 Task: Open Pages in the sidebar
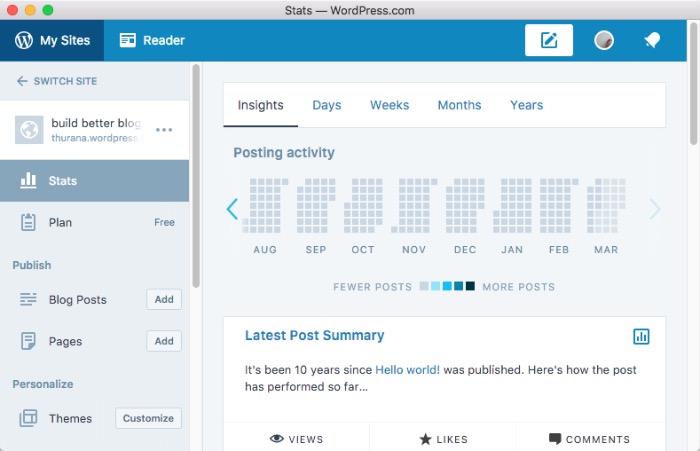click(x=65, y=341)
